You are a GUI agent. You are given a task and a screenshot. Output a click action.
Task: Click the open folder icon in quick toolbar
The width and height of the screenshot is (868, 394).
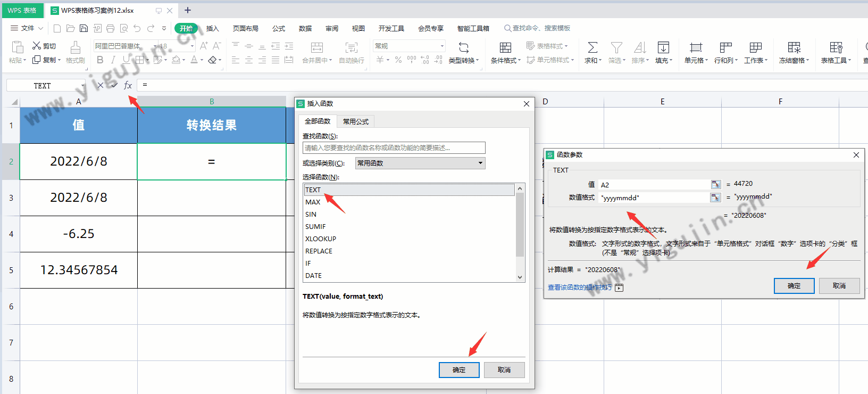tap(70, 28)
